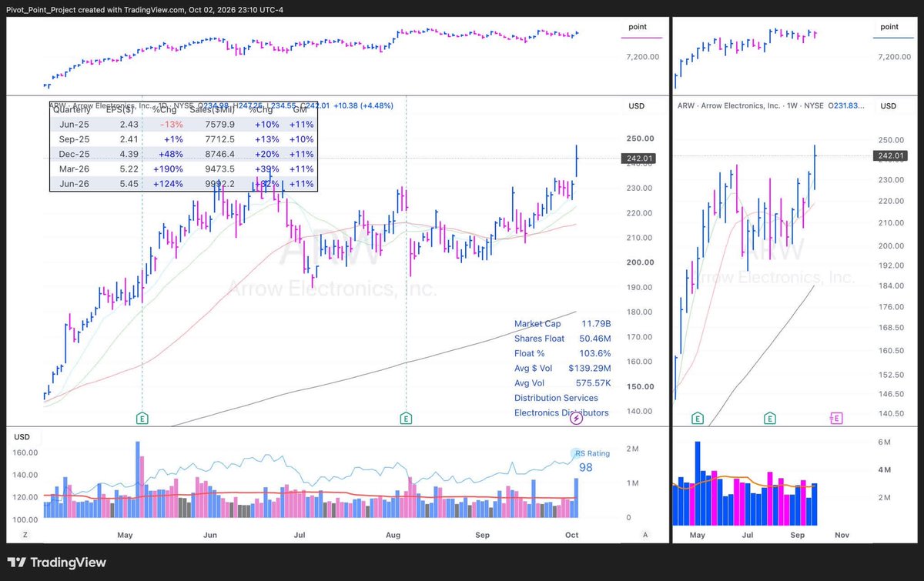Image resolution: width=924 pixels, height=581 pixels.
Task: Click the 192.00 level on weekly price axis
Action: [889, 265]
